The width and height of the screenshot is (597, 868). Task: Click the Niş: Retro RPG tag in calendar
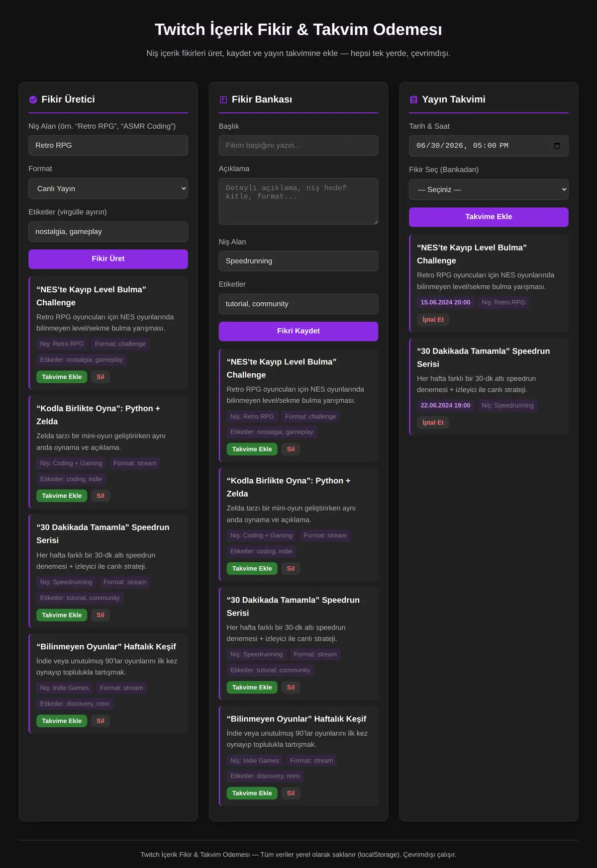tap(503, 302)
